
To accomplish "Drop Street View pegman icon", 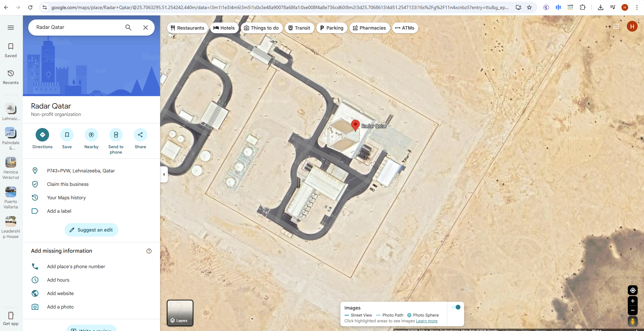I will [x=633, y=321].
